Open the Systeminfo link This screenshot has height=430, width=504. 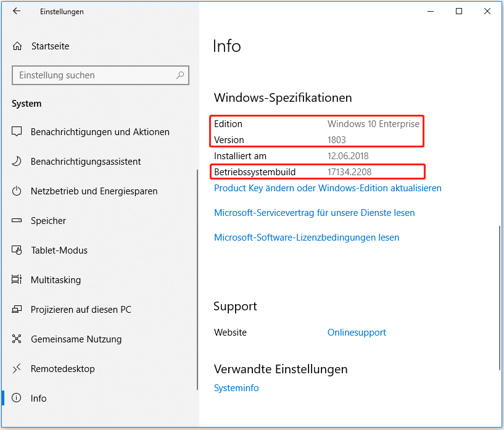point(236,388)
